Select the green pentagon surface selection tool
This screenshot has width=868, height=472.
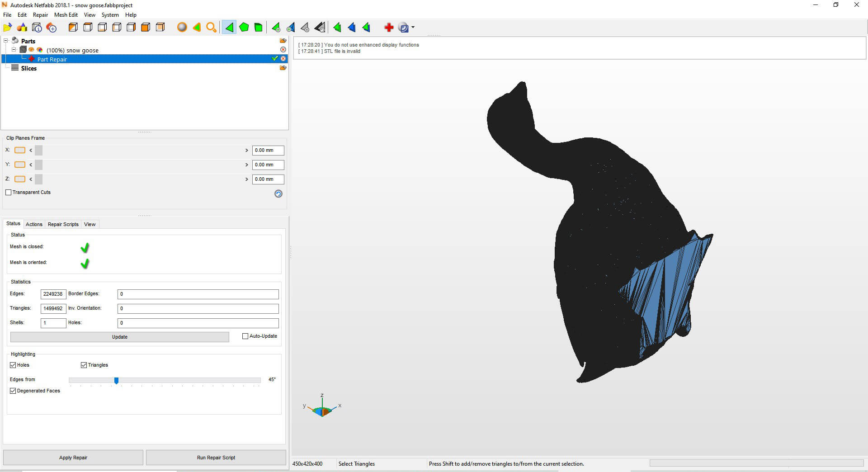tap(244, 28)
